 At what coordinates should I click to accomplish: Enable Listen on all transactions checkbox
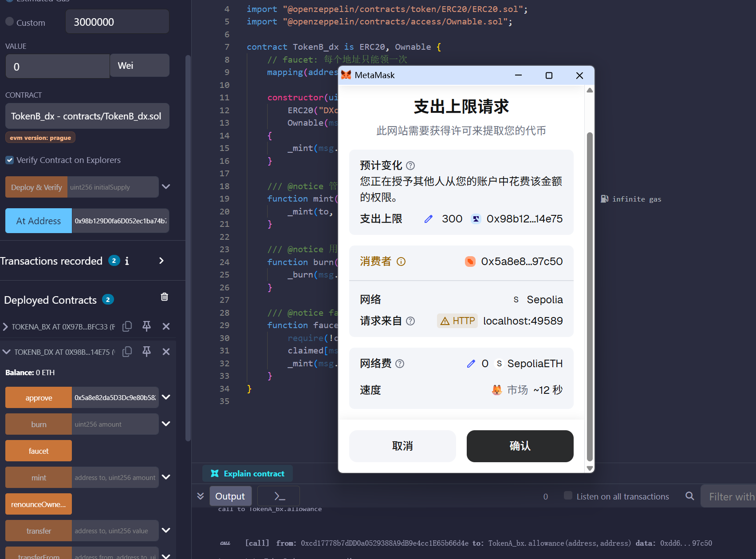coord(567,496)
